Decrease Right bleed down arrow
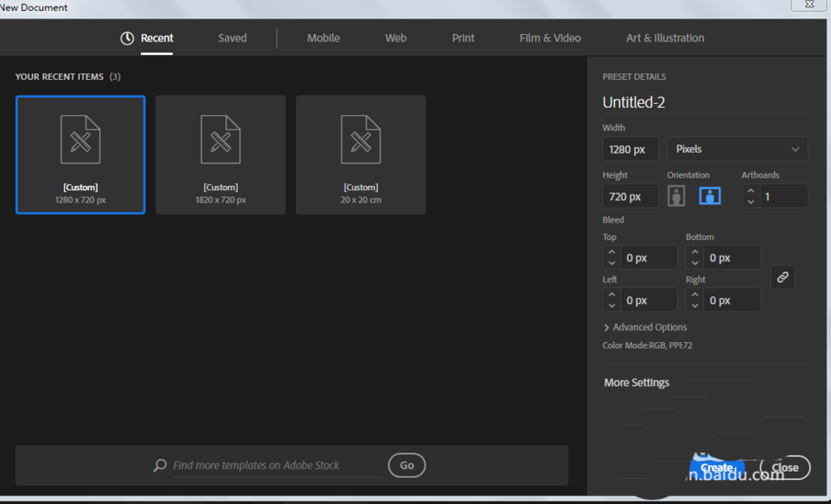Image resolution: width=831 pixels, height=504 pixels. click(x=695, y=306)
